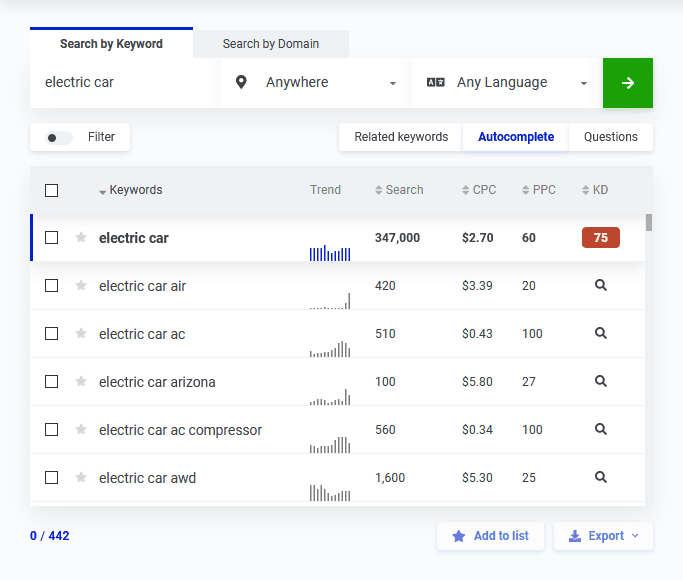Open the Any Language dropdown
The height and width of the screenshot is (580, 683).
coord(507,82)
